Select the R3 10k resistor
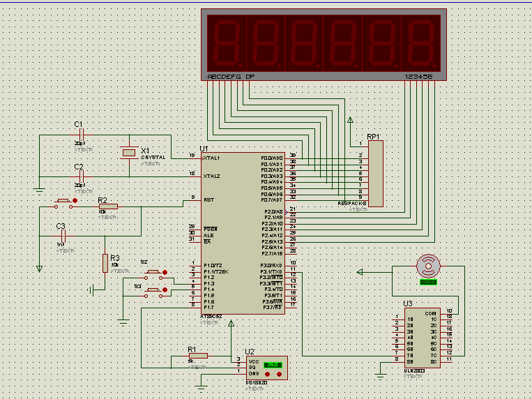This screenshot has height=399, width=532. tap(105, 263)
